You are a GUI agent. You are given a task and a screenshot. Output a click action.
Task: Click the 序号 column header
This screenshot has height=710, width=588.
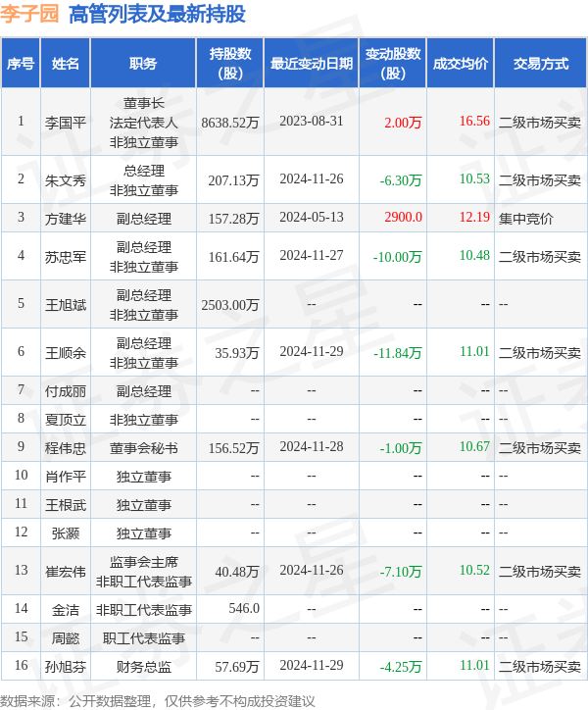(21, 64)
